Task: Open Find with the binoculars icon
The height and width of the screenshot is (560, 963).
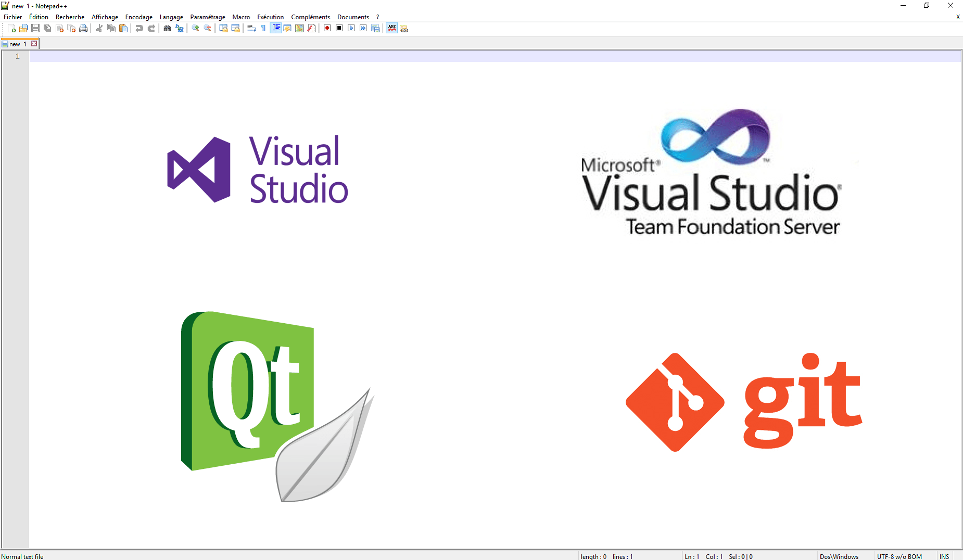Action: coord(167,29)
